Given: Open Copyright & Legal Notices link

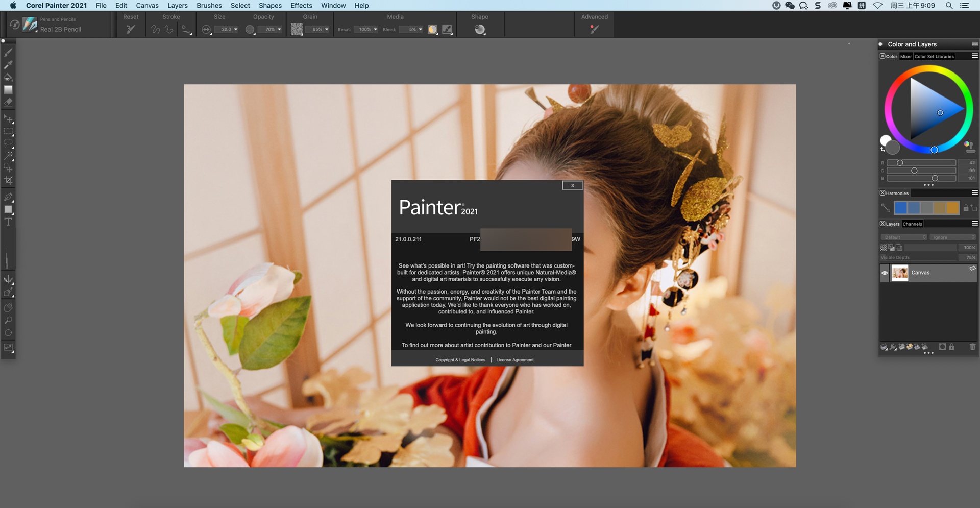Looking at the screenshot, I should [460, 360].
